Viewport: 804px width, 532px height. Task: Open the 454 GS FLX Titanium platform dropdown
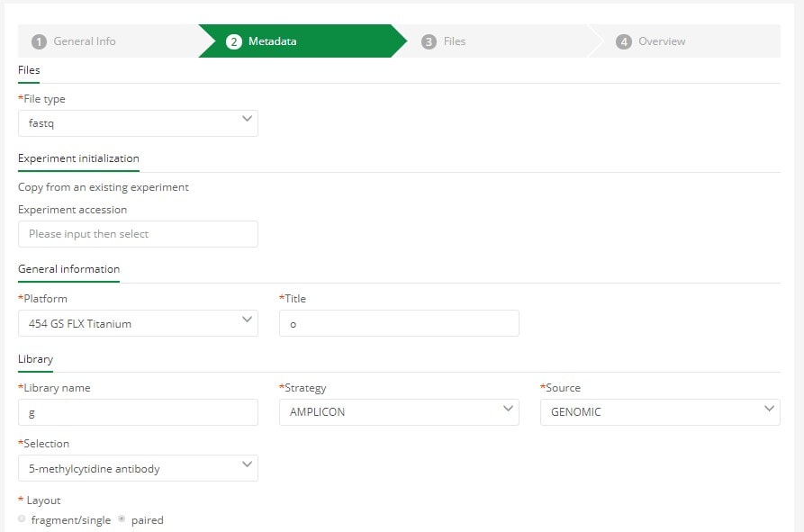click(138, 323)
